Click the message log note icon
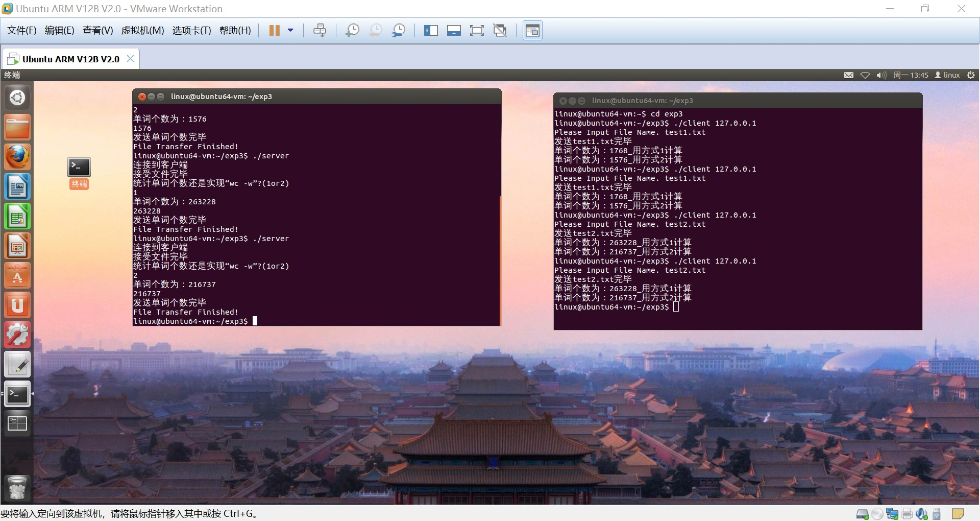The height and width of the screenshot is (521, 980). click(958, 513)
